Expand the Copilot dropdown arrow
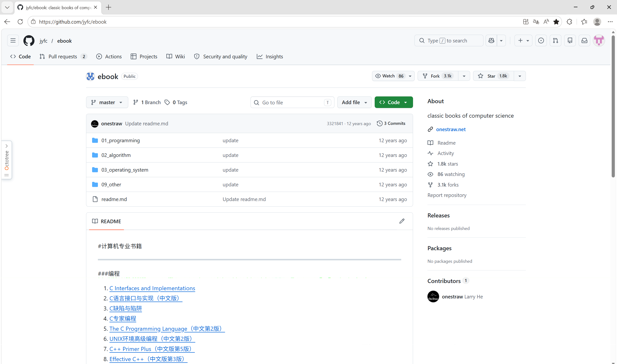This screenshot has height=364, width=617. 501,41
